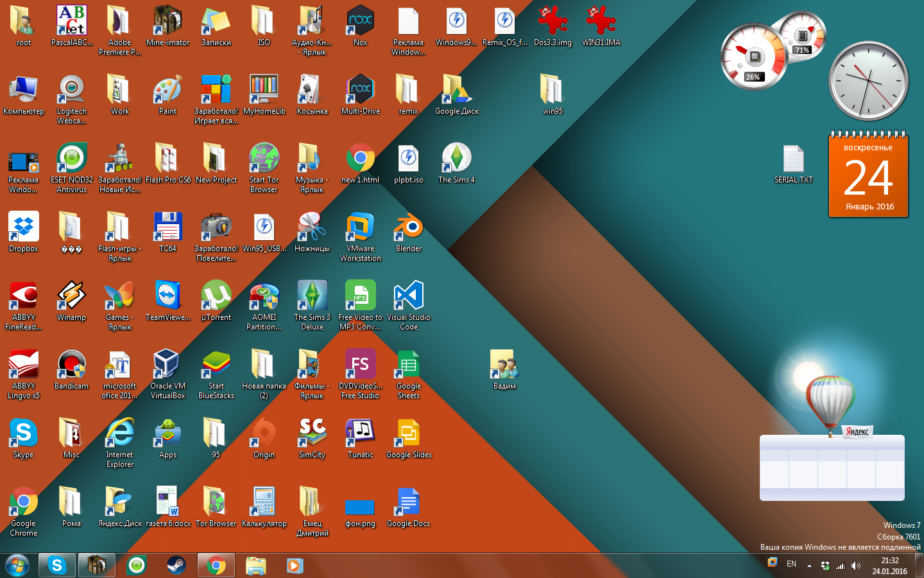924x578 pixels.
Task: Open Google Slides shortcut
Action: point(409,438)
